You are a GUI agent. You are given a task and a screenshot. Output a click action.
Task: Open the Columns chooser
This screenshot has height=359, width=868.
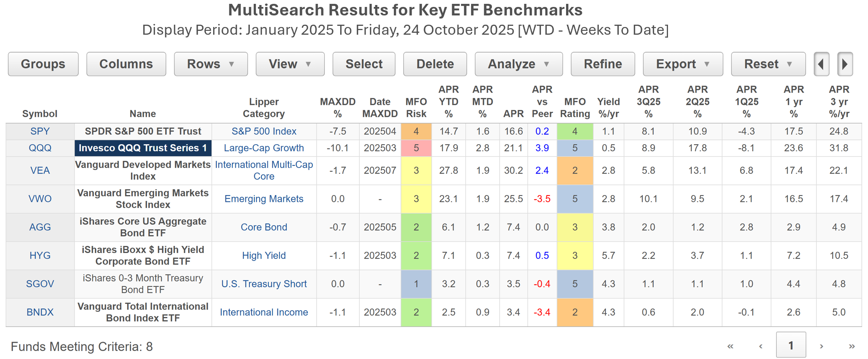click(x=126, y=64)
